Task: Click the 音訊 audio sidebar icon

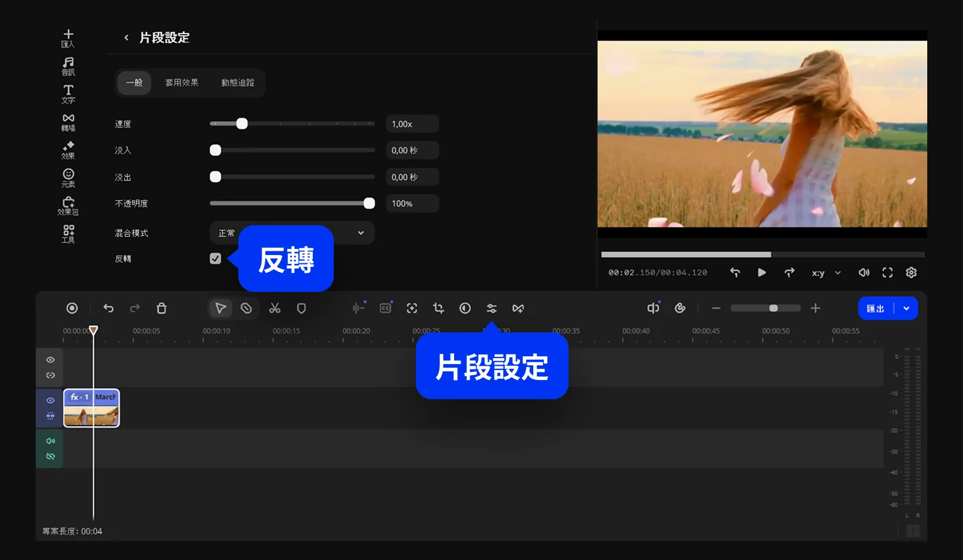Action: [69, 66]
